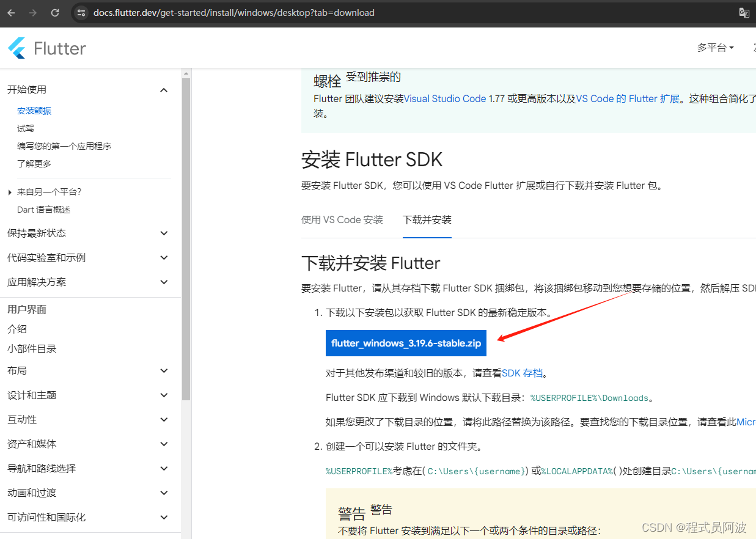Click the address bar URL
Viewport: 756px width, 539px height.
point(233,13)
